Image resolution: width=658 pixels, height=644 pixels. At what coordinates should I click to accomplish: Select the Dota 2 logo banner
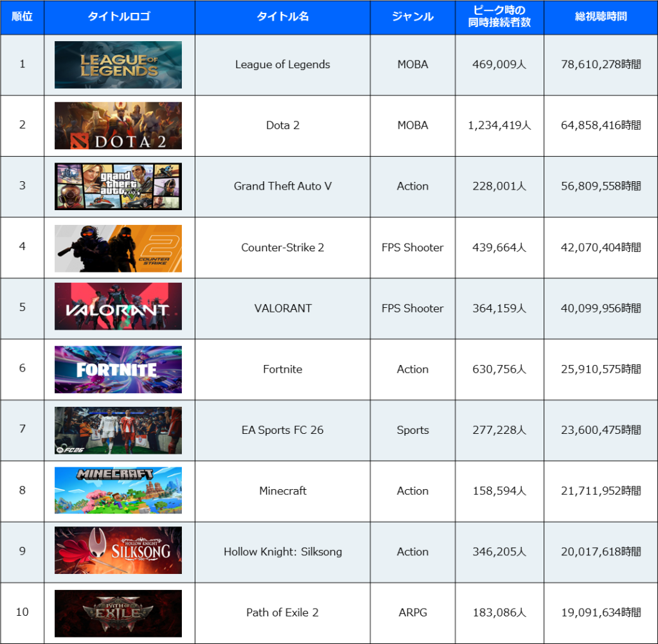[x=118, y=125]
